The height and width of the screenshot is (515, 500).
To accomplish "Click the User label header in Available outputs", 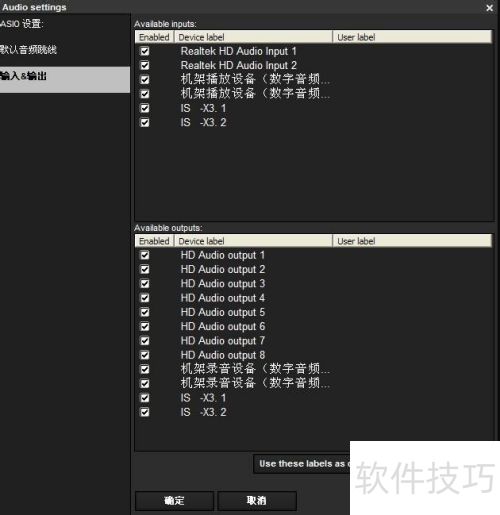I will click(412, 241).
